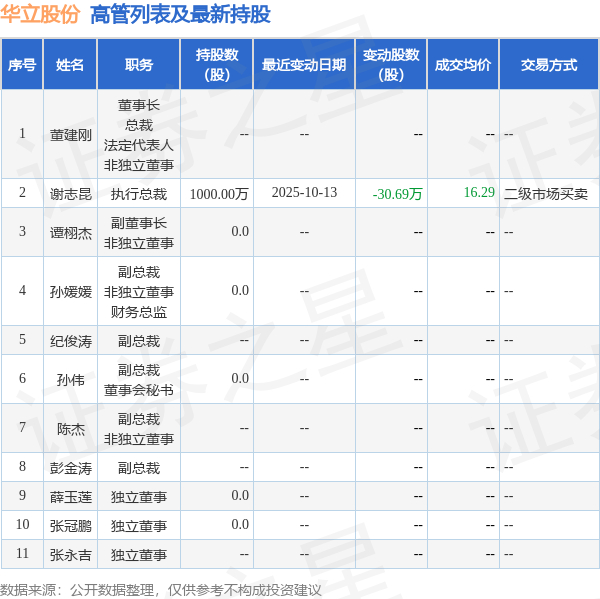Image resolution: width=600 pixels, height=599 pixels.
Task: Click the name 纪俊涛
Action: 71,341
